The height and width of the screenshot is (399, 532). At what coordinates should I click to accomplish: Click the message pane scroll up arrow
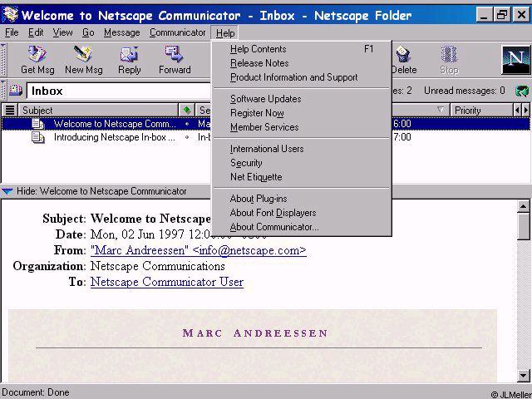[x=523, y=206]
